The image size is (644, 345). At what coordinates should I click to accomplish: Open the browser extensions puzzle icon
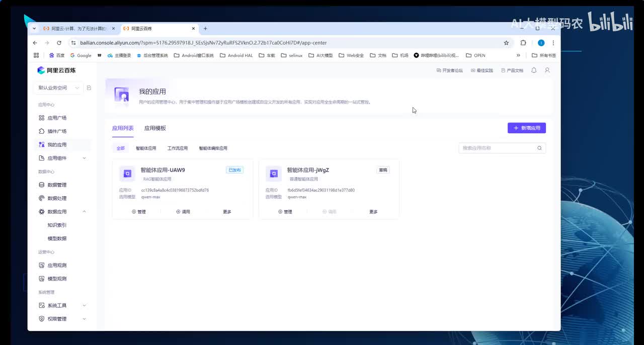[x=523, y=43]
